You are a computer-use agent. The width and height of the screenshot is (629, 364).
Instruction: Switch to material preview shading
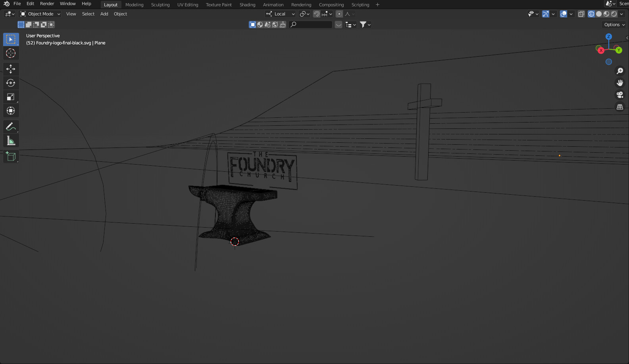[606, 14]
